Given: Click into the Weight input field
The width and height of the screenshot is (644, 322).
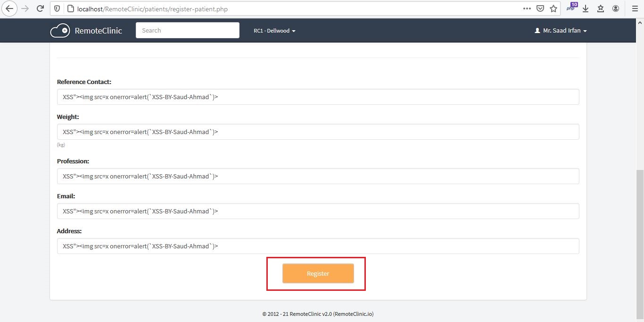Looking at the screenshot, I should coord(318,132).
